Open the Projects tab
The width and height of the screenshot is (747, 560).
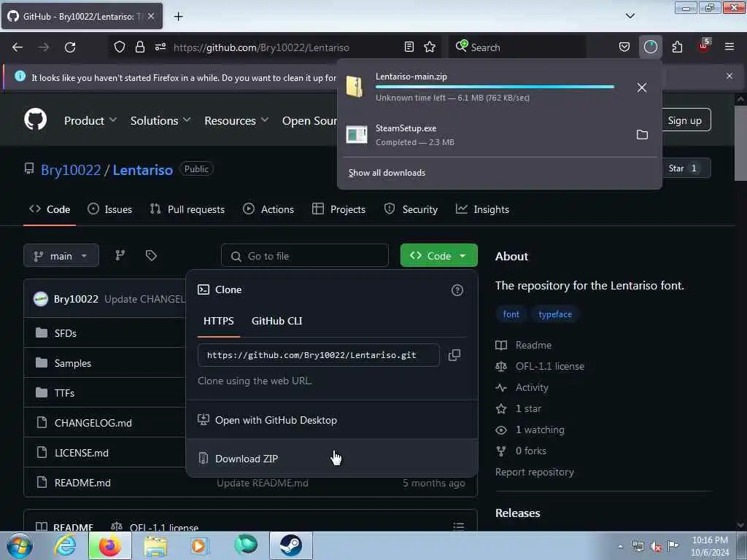click(338, 209)
